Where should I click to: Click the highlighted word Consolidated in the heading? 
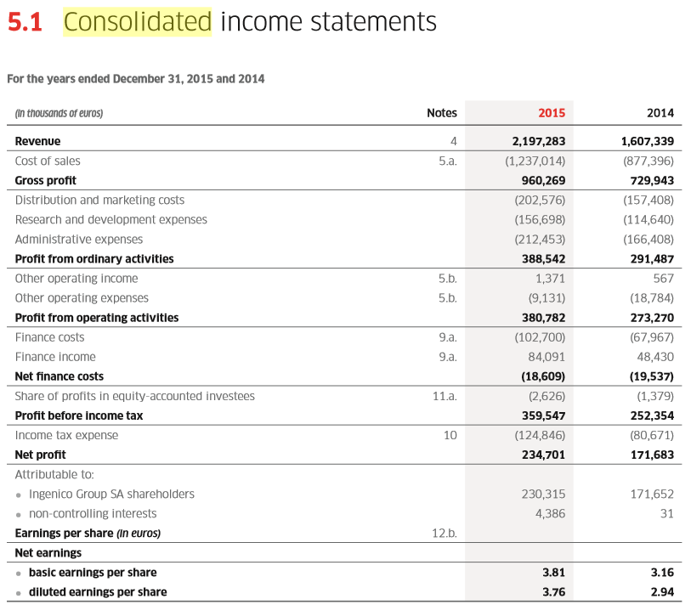pos(138,21)
